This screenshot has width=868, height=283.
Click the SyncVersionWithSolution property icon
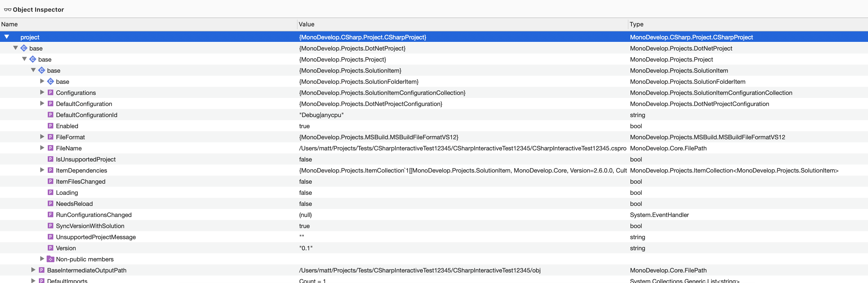(51, 226)
